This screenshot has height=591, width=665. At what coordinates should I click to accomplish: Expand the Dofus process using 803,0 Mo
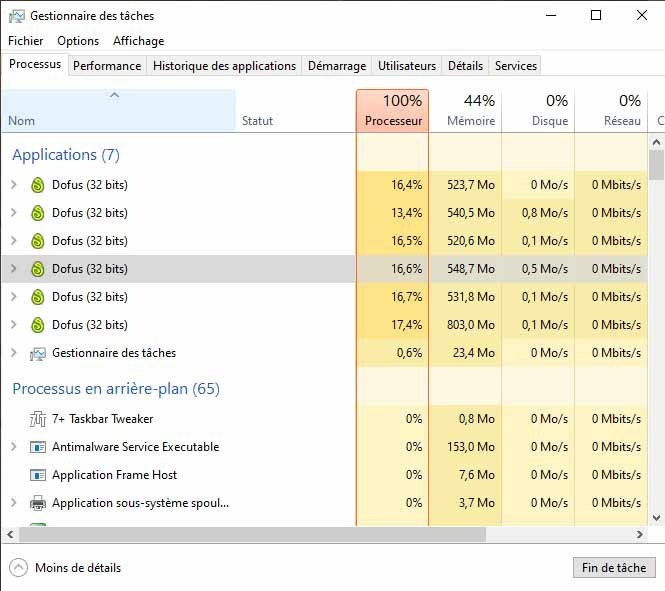coord(14,325)
